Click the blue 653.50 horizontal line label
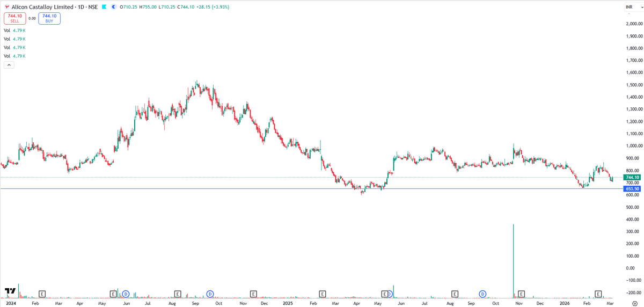Viewport: 644px width, 307px height. coord(632,189)
